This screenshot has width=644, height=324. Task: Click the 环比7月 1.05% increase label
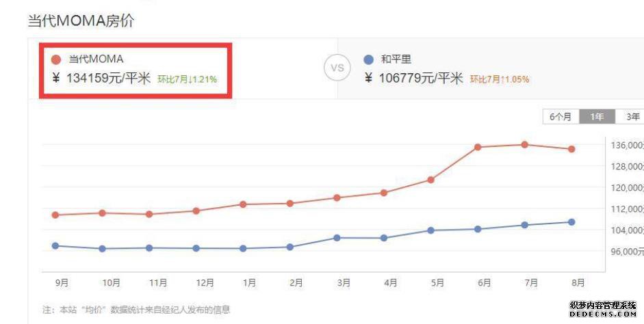500,79
